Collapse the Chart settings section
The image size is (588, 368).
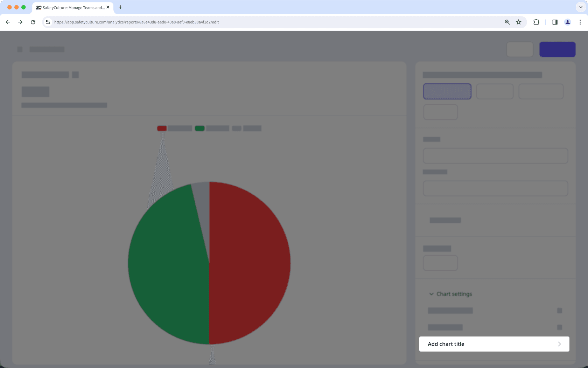point(432,294)
